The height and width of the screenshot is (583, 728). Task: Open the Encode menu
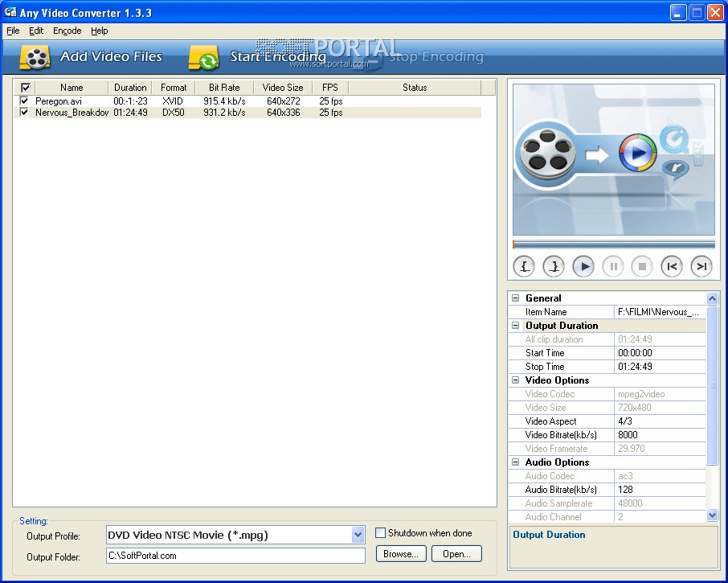(67, 31)
